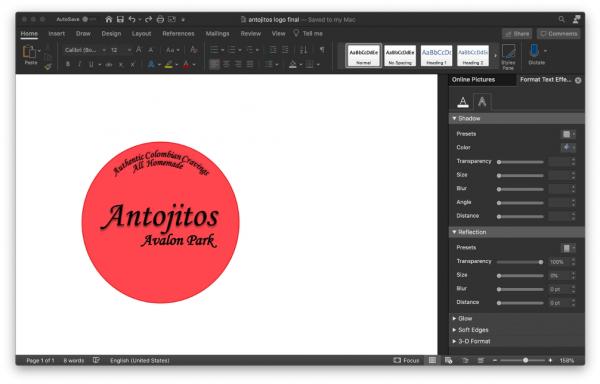Open the Insert ribbon tab

(57, 34)
